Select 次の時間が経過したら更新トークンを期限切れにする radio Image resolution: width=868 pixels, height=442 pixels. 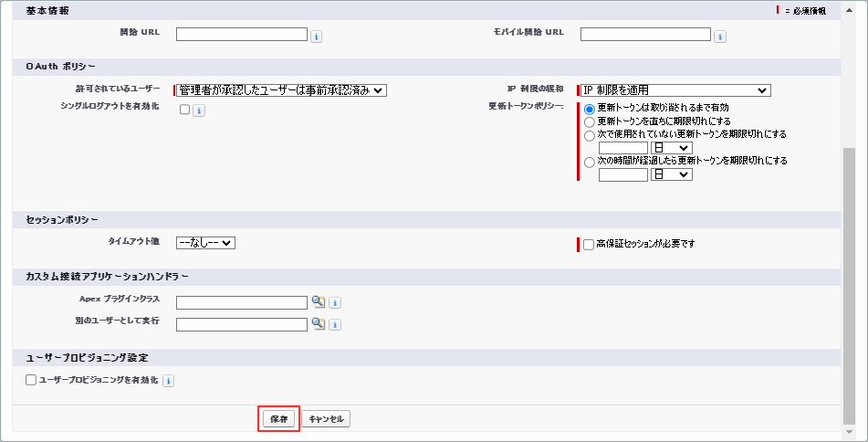coord(590,163)
